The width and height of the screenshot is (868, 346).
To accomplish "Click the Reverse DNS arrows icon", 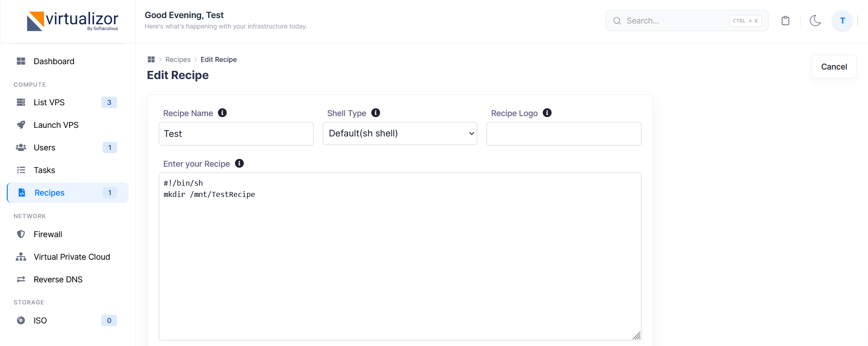I will [x=21, y=280].
